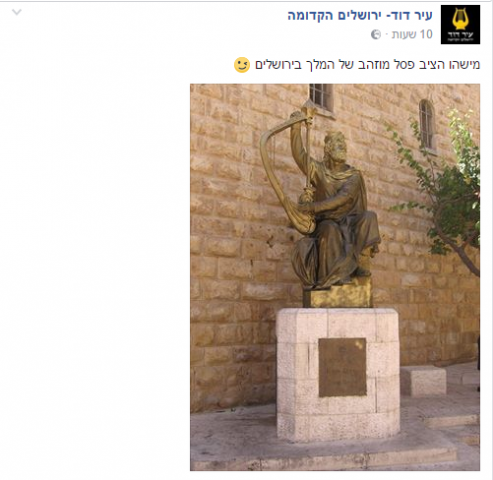Open the post timestamp 10 שעות

(412, 34)
